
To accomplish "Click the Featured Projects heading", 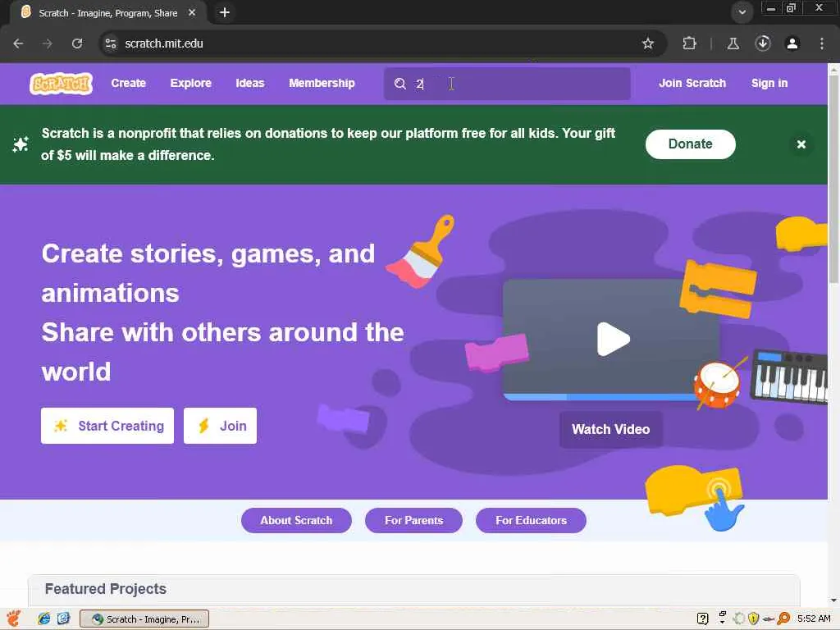I will (106, 589).
